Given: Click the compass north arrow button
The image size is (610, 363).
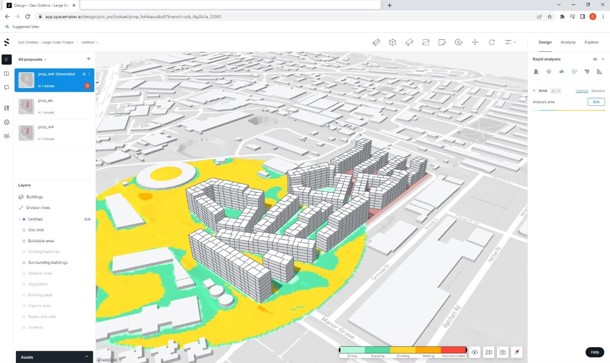Looking at the screenshot, I should 517,352.
